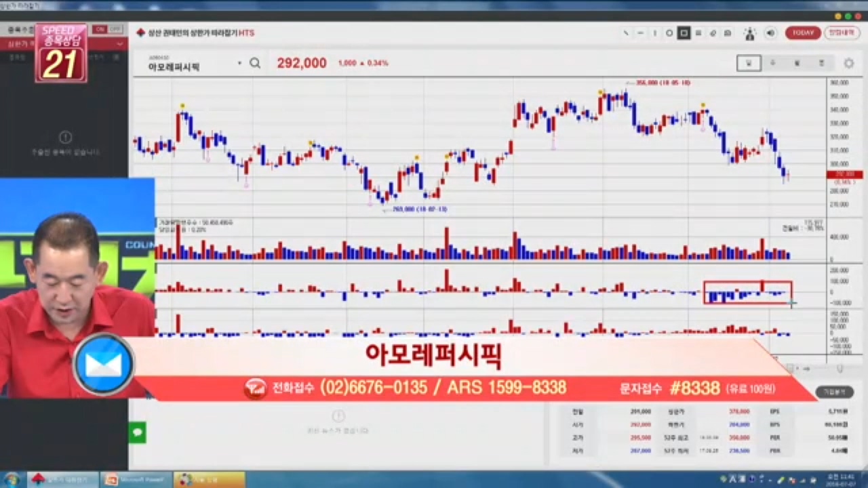Image resolution: width=868 pixels, height=488 pixels.
Task: Switch the left panel toggle to ON
Action: click(x=100, y=30)
